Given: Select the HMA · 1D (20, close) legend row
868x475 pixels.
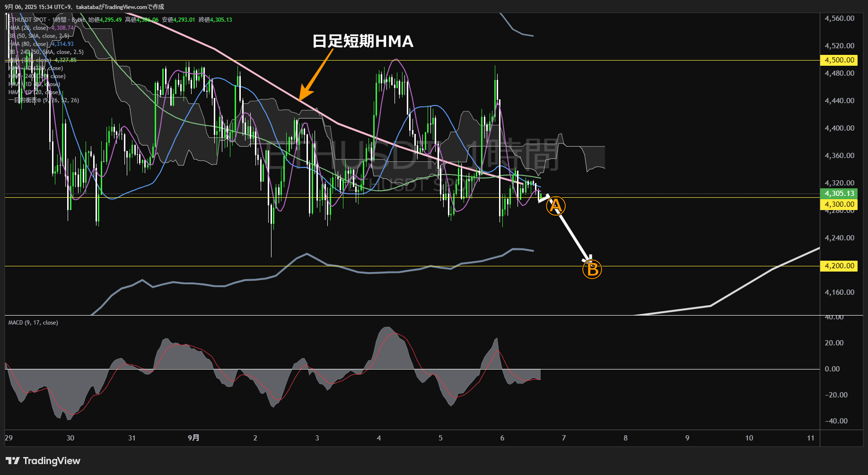Looking at the screenshot, I should coord(34,92).
